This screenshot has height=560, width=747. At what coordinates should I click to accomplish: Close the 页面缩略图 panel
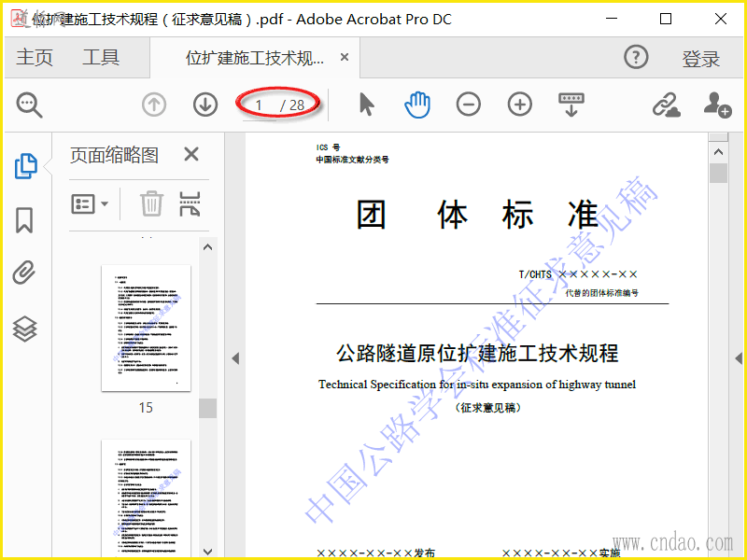click(x=191, y=154)
